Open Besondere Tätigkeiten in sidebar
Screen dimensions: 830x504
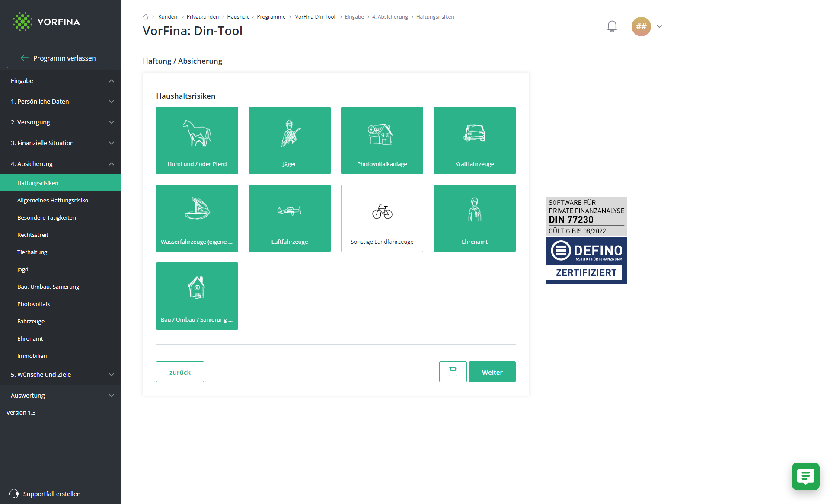[x=60, y=217]
